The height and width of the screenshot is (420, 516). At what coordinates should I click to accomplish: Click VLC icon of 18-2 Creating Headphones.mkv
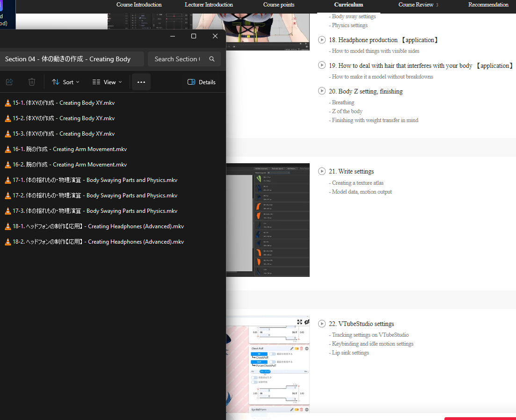8,242
